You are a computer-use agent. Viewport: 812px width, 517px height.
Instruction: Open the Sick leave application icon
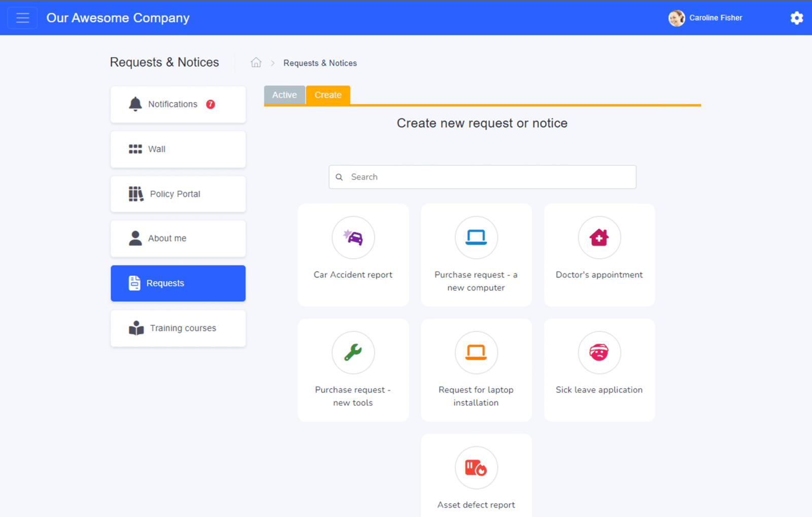[599, 353]
